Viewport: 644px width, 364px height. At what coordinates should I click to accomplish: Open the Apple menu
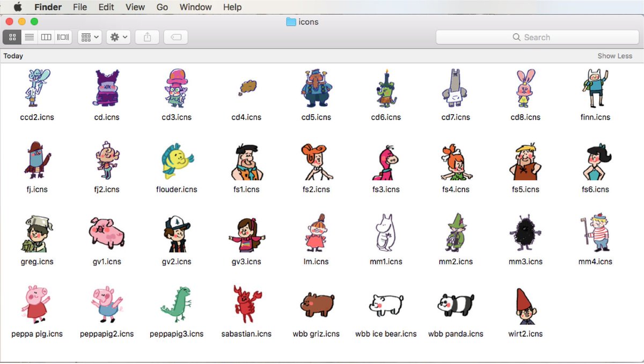[18, 7]
